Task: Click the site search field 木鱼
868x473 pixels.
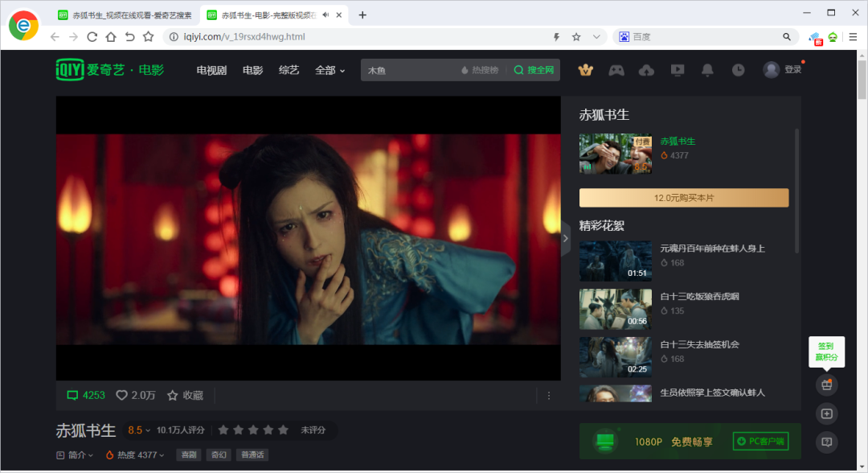Action: [x=410, y=70]
